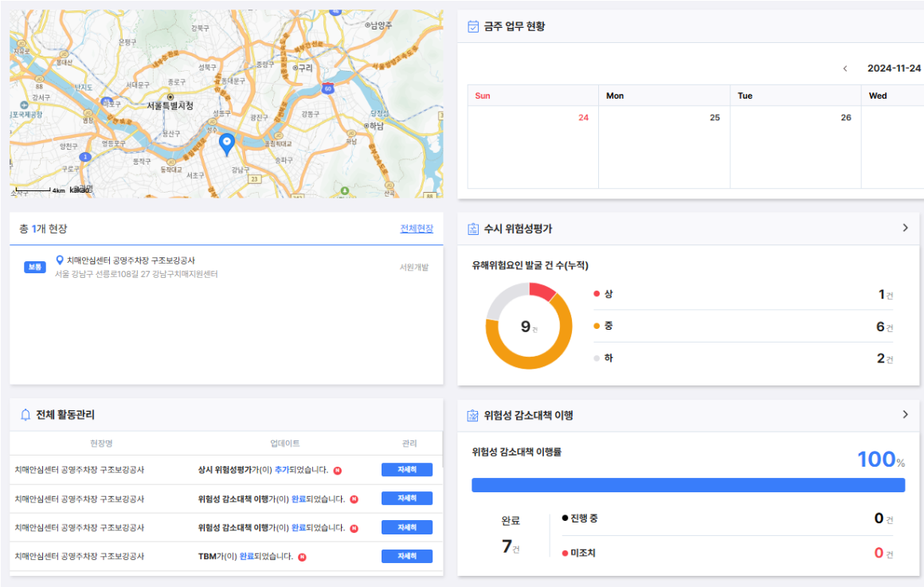Click the red N badge on TBM row
The image size is (924, 587).
click(302, 557)
